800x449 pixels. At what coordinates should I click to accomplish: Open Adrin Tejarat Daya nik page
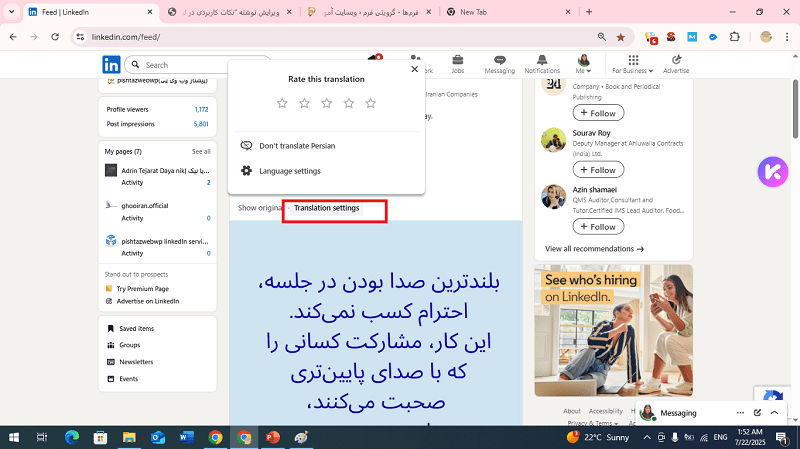(165, 170)
